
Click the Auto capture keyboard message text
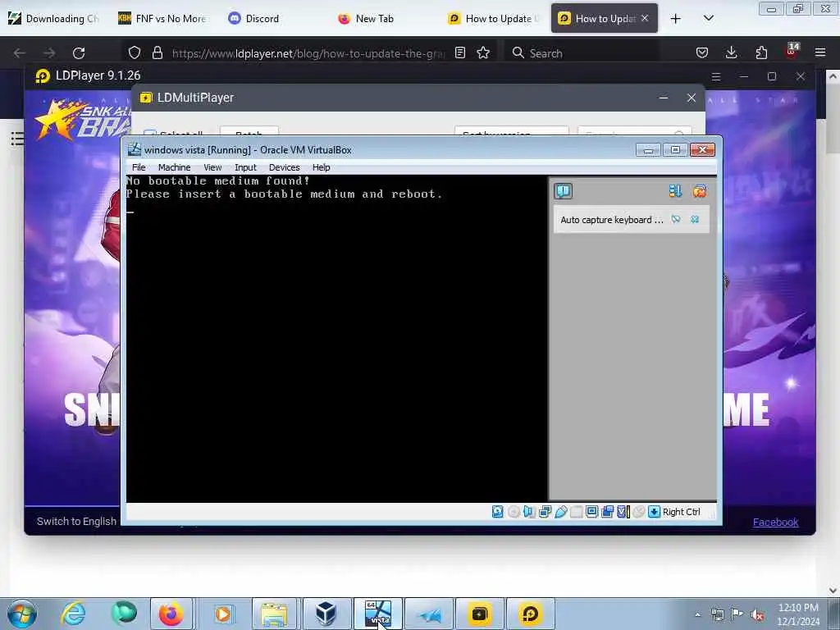point(611,220)
